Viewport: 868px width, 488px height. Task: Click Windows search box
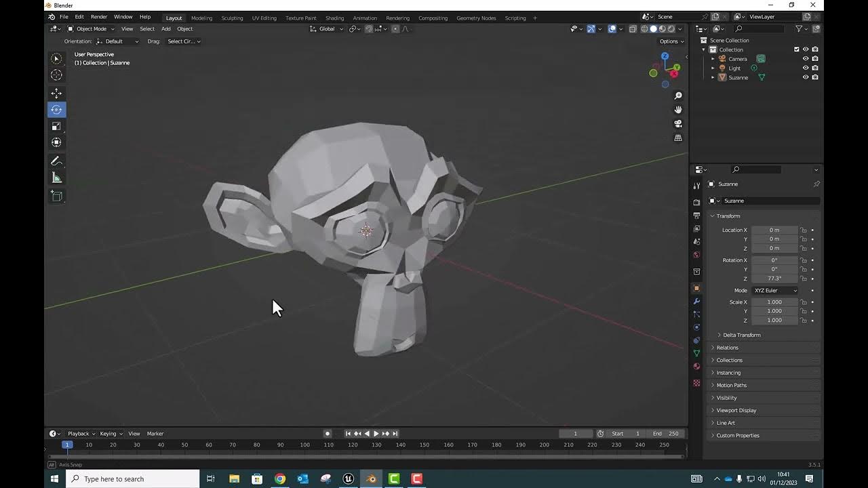pos(132,479)
